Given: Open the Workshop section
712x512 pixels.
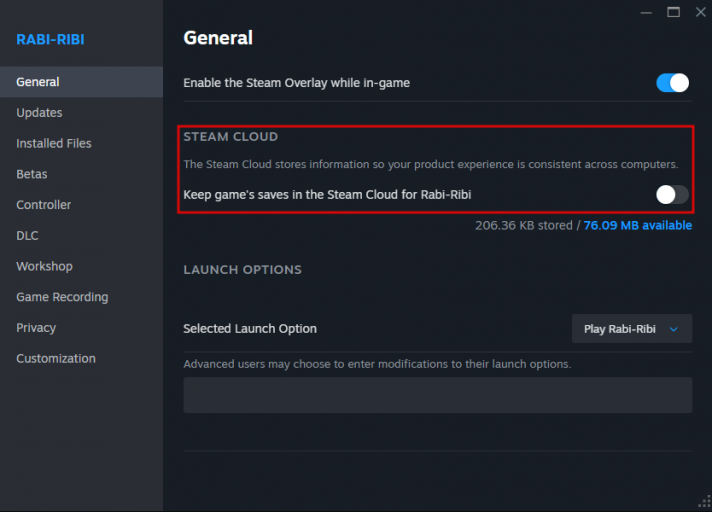Looking at the screenshot, I should [x=44, y=266].
